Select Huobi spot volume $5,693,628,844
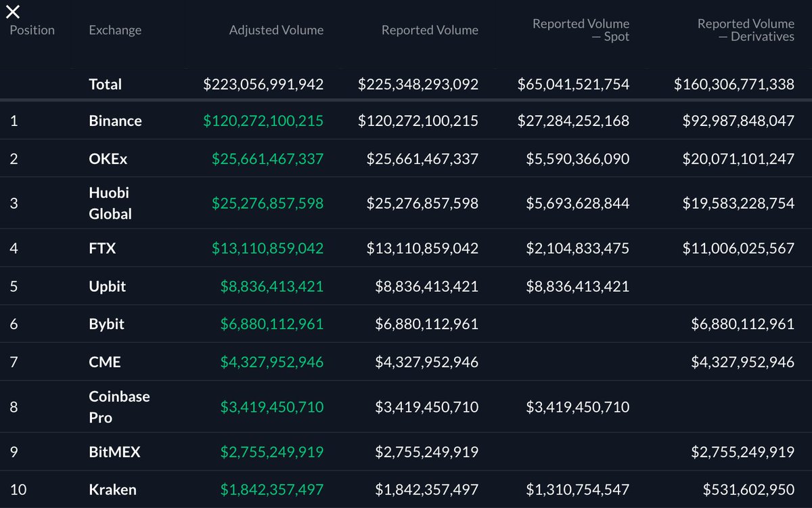 point(577,203)
